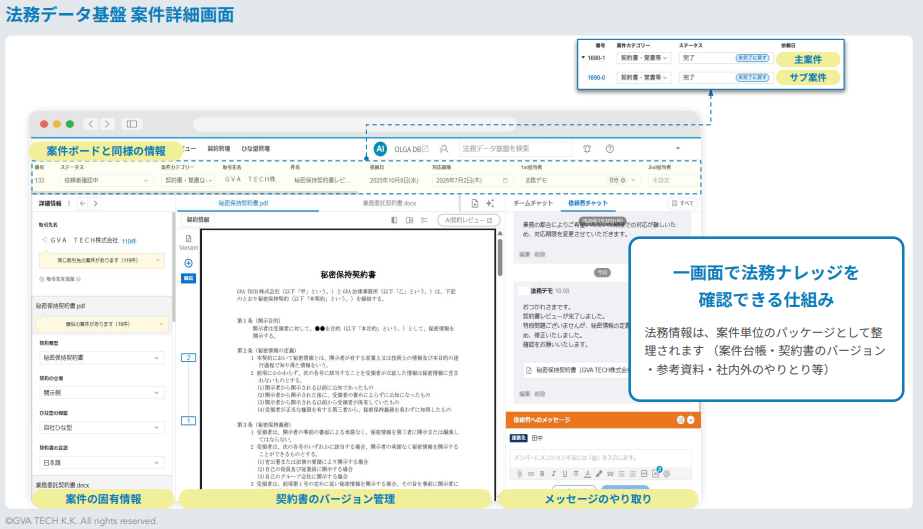This screenshot has width=923, height=529.
Task: Open the OLGA DB external link
Action: pos(411,149)
